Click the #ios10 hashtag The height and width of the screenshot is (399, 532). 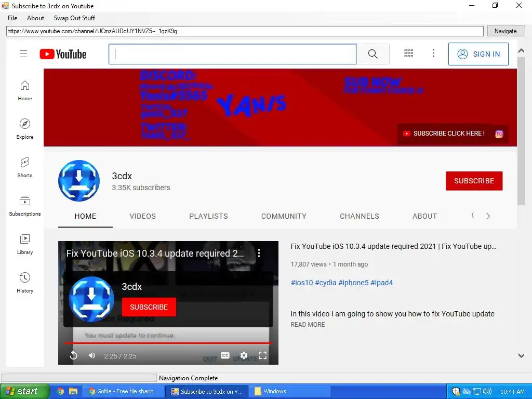coord(302,283)
